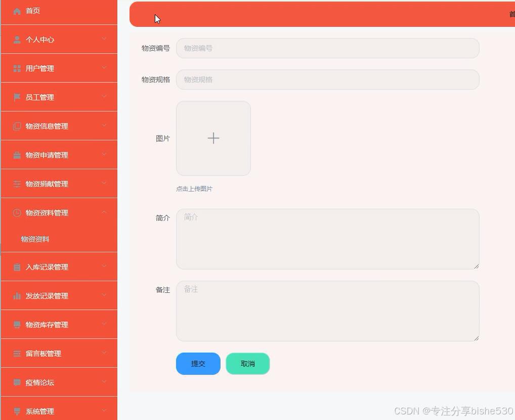Click the green 取消 button

(248, 363)
